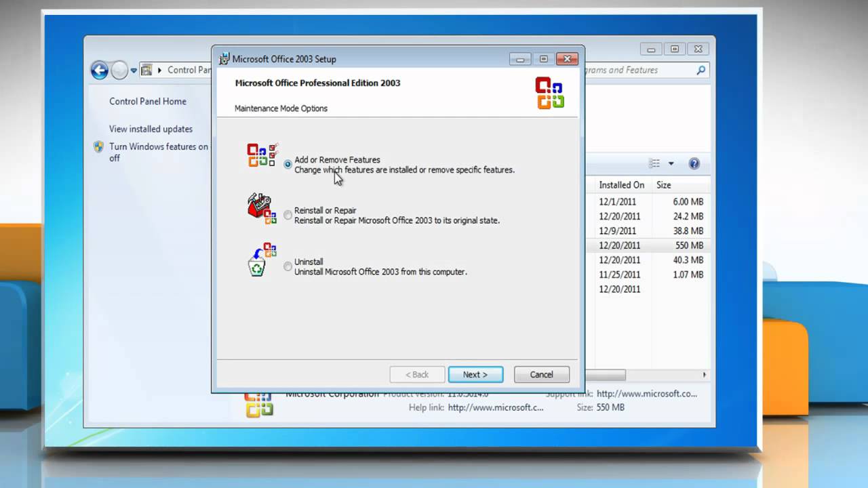Click the search magnifier in Control Panel
The height and width of the screenshot is (488, 868).
(x=701, y=70)
